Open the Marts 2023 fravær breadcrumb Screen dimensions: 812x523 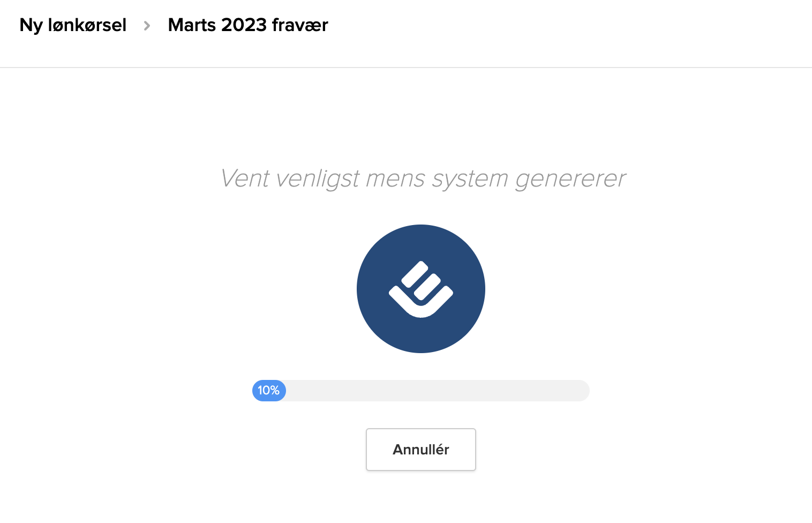pyautogui.click(x=248, y=25)
